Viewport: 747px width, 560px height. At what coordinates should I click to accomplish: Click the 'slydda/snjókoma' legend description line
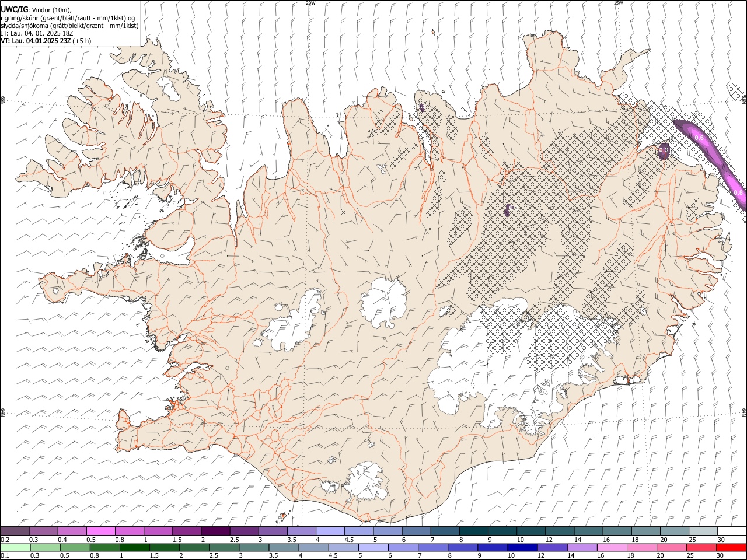[69, 26]
